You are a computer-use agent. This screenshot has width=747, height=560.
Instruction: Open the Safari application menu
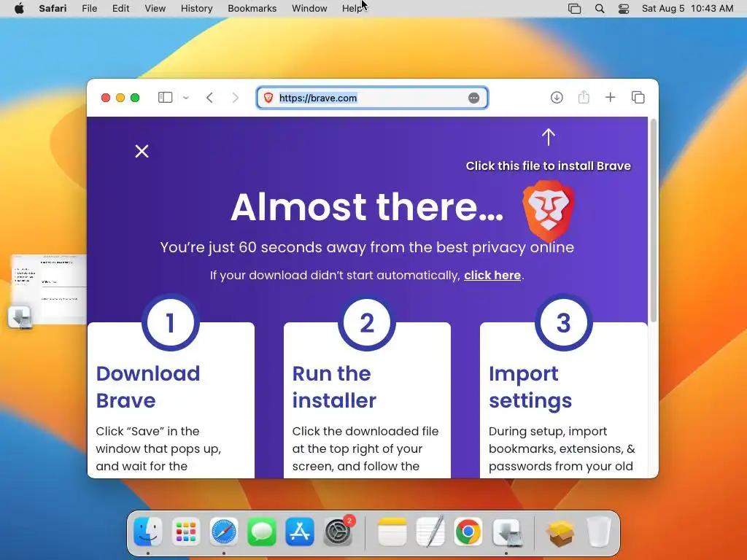tap(53, 9)
